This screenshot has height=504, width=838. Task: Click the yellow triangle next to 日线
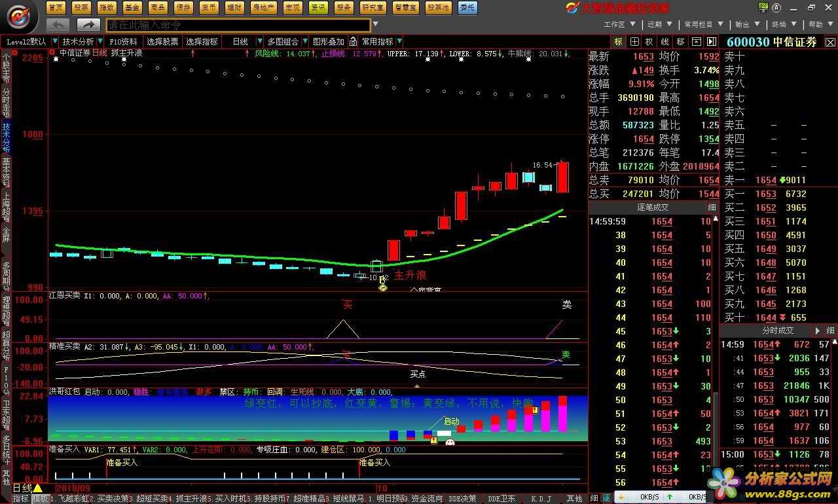click(x=38, y=488)
